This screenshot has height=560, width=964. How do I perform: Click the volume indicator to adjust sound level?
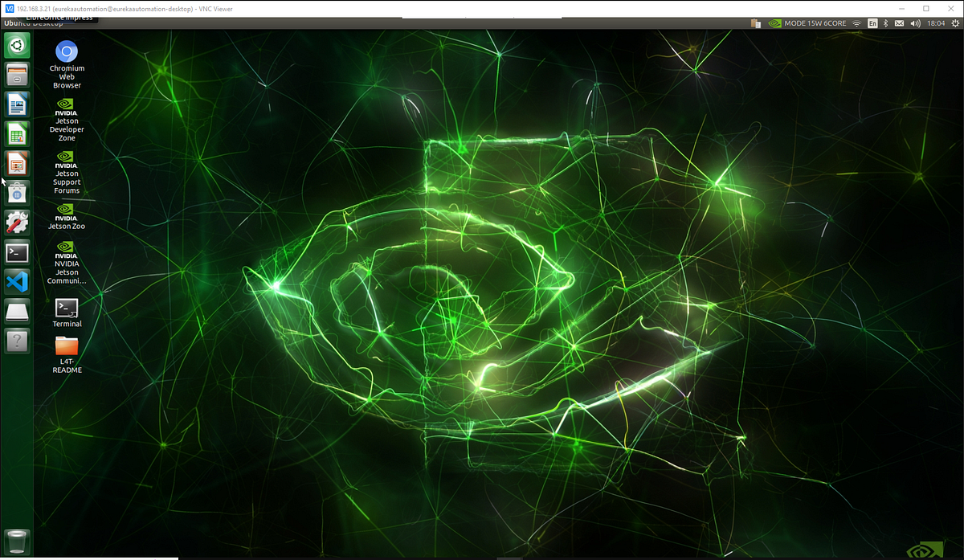click(x=913, y=23)
